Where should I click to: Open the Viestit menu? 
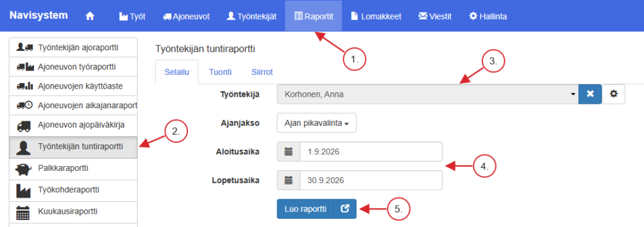(435, 16)
